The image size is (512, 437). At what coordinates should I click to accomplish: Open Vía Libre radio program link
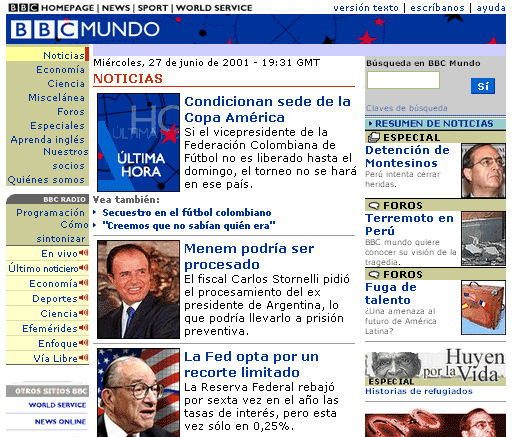tap(55, 358)
